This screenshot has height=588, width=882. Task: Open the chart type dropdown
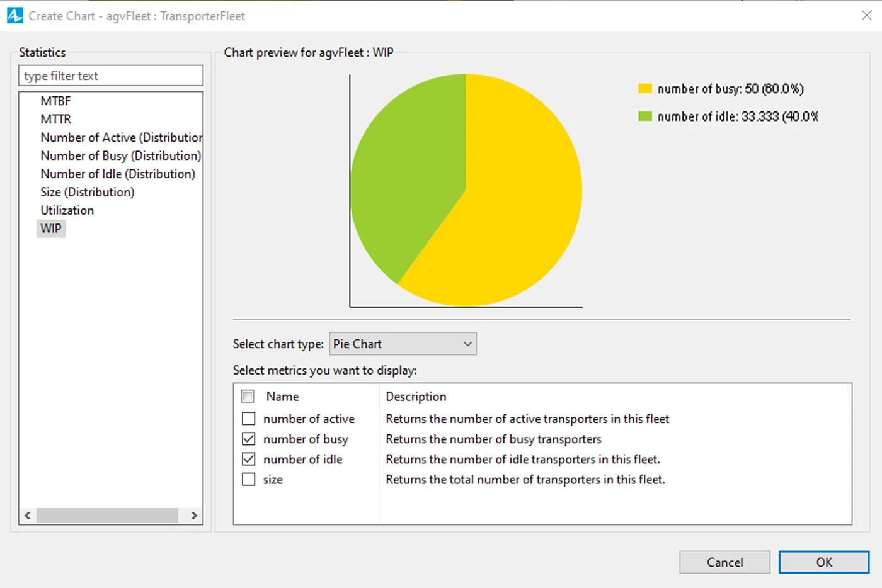[403, 344]
